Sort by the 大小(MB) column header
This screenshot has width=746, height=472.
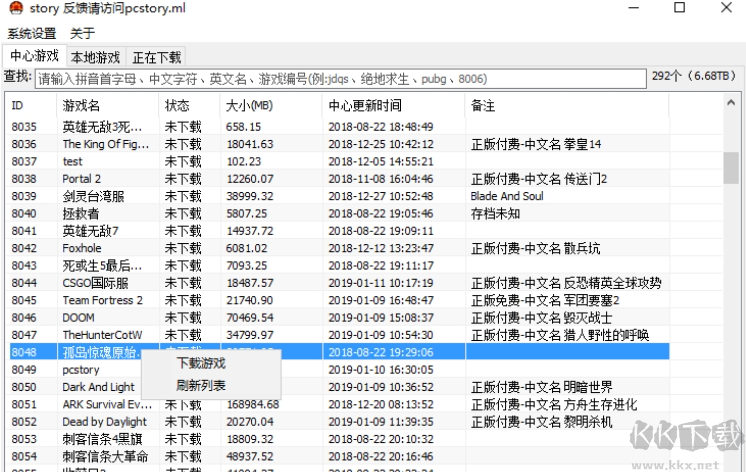[270, 105]
